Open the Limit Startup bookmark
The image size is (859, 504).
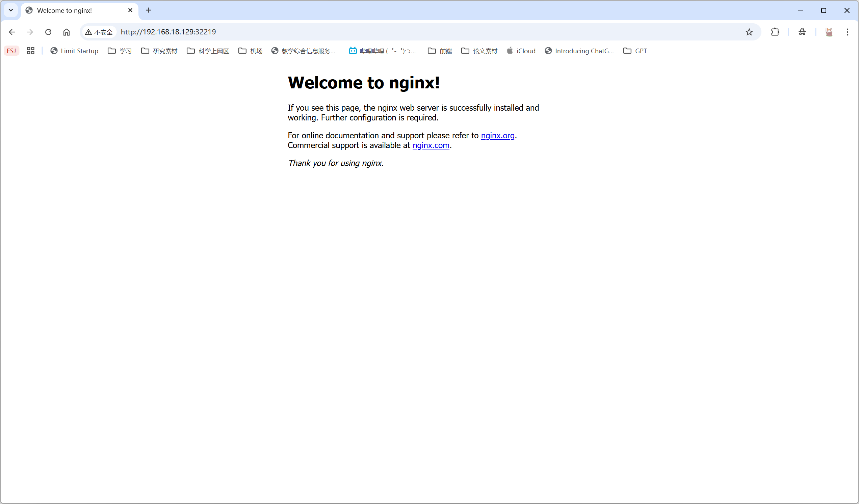pos(74,51)
